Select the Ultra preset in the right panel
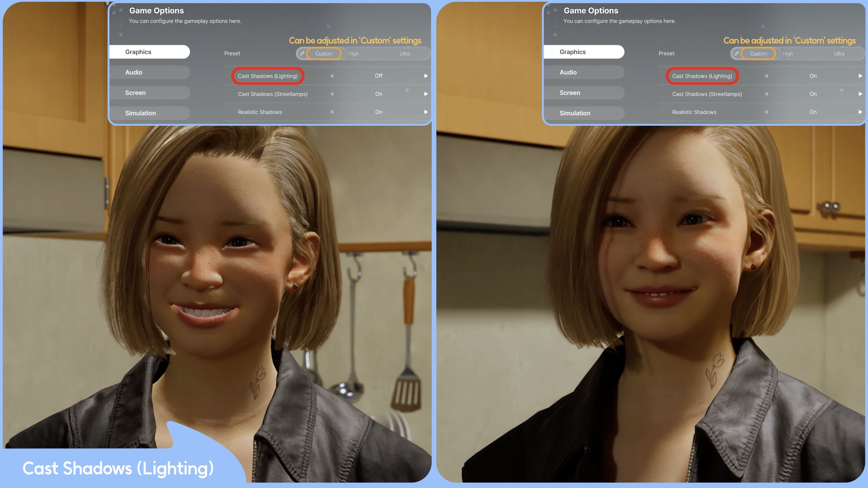The height and width of the screenshot is (488, 868). coord(839,54)
